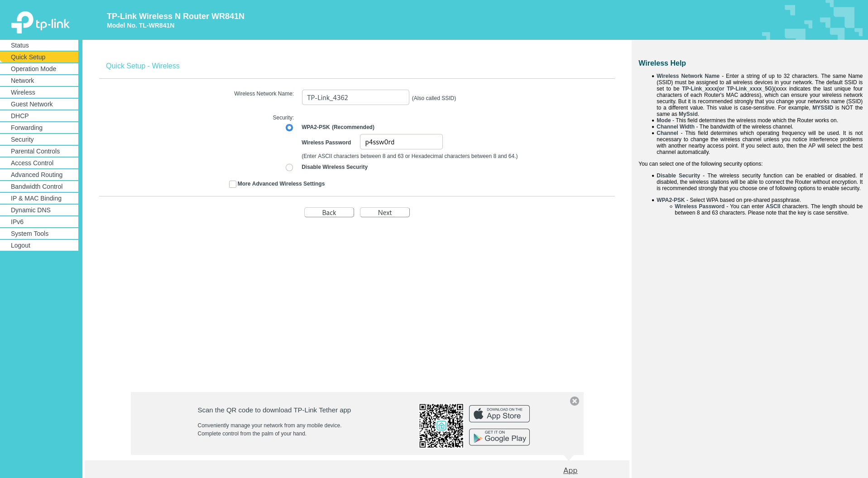Open Parental Controls menu

tap(39, 151)
